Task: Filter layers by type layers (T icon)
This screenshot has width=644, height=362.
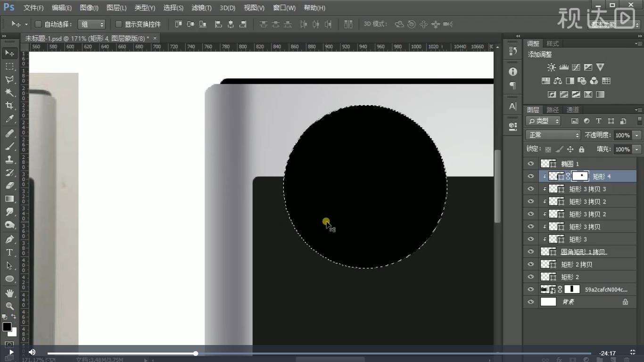Action: pos(599,121)
